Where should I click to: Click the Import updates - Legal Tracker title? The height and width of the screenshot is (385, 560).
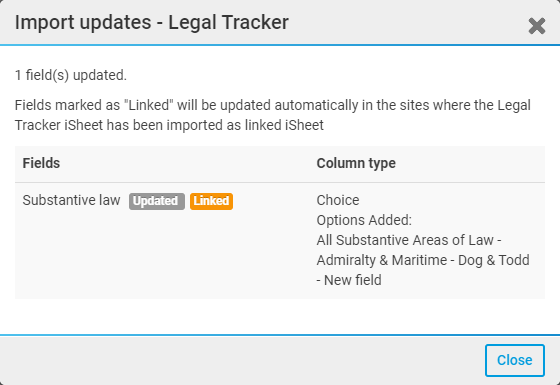click(152, 22)
